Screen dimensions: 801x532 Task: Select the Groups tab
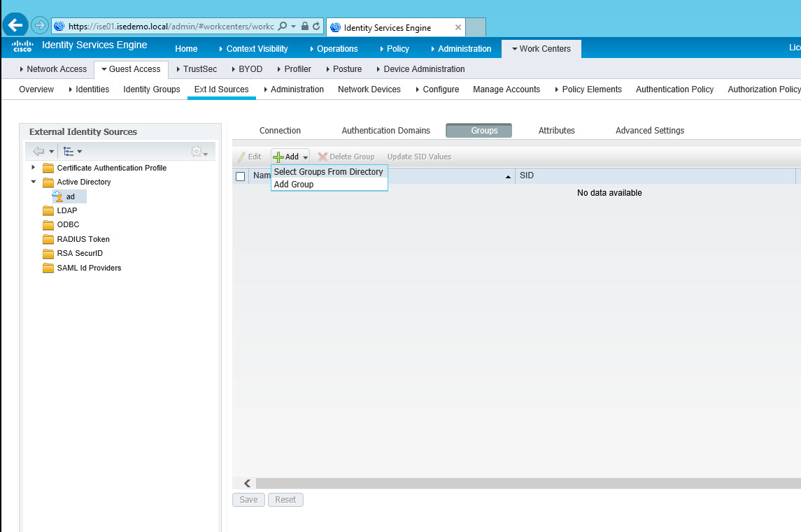(479, 130)
